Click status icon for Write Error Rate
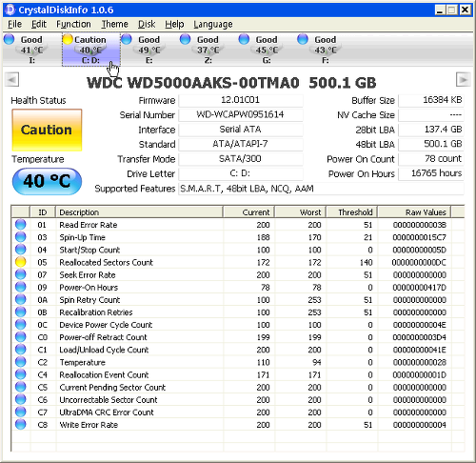Screen dimensions: 476x463 tap(21, 425)
